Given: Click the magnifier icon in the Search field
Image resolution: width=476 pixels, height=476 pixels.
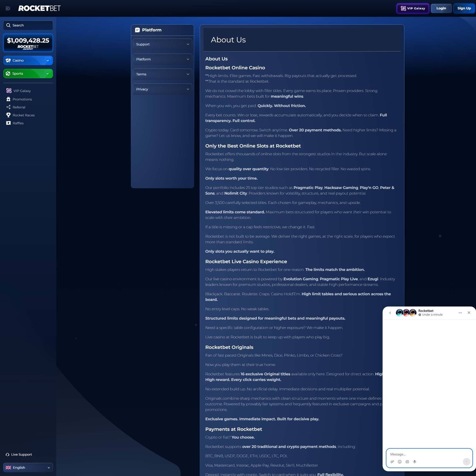Looking at the screenshot, I should point(8,25).
